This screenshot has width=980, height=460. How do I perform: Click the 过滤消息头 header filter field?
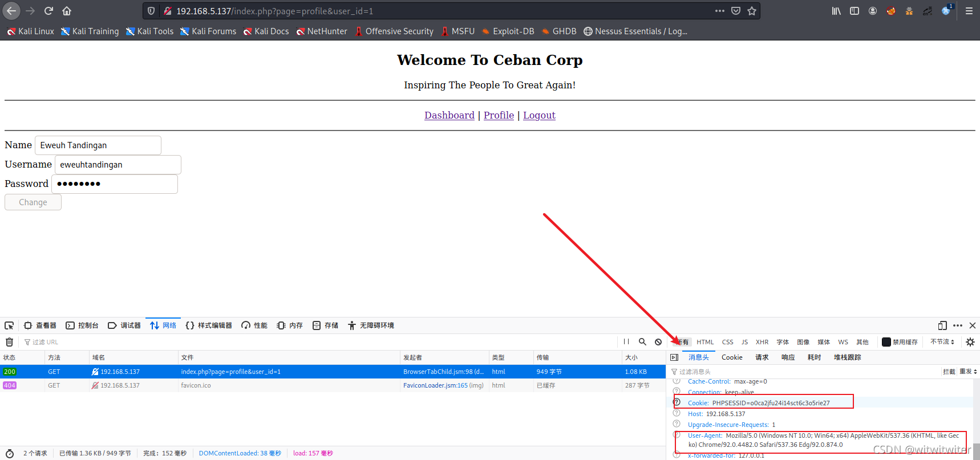804,372
